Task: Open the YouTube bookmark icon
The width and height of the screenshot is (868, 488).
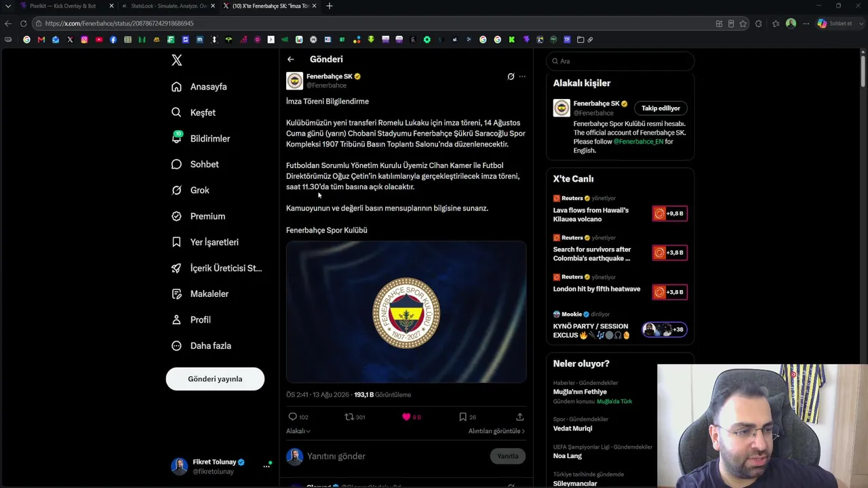Action: point(99,40)
